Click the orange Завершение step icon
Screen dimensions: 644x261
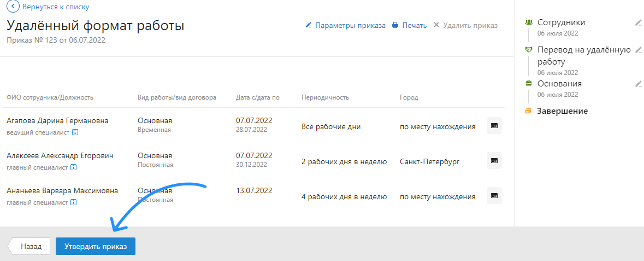click(528, 111)
